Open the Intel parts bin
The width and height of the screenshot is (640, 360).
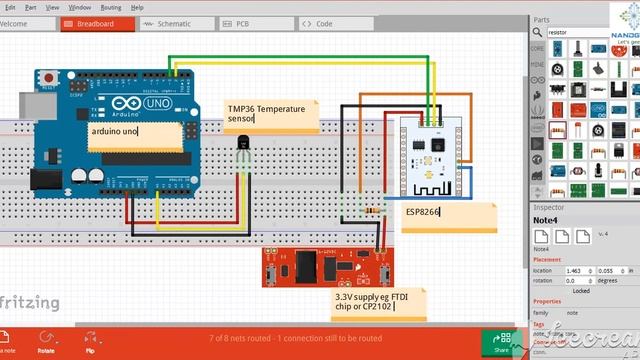[537, 128]
